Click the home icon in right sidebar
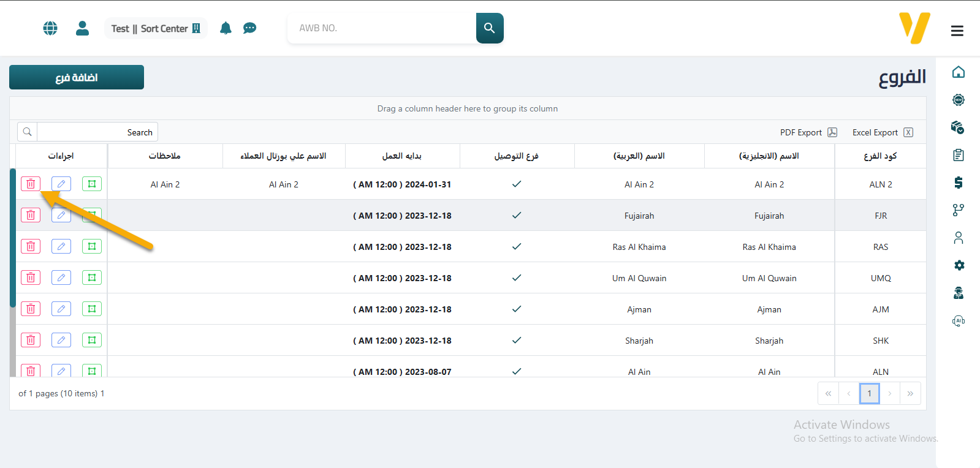 click(x=959, y=72)
